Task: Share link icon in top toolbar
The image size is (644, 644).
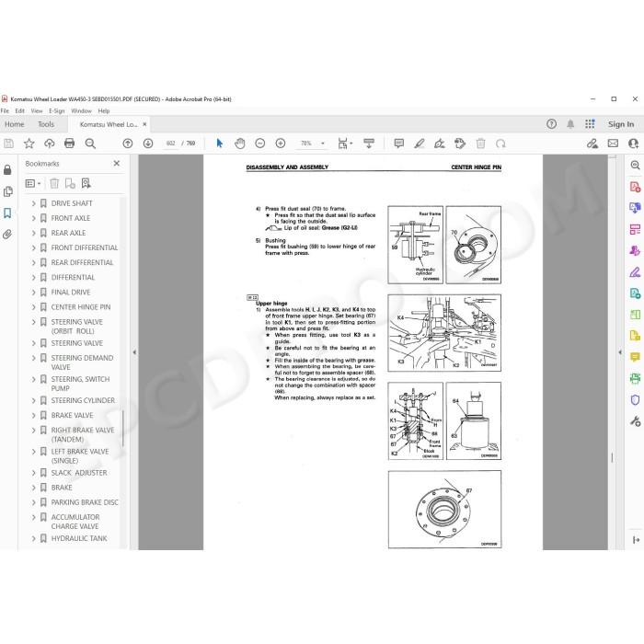Action: click(x=592, y=144)
